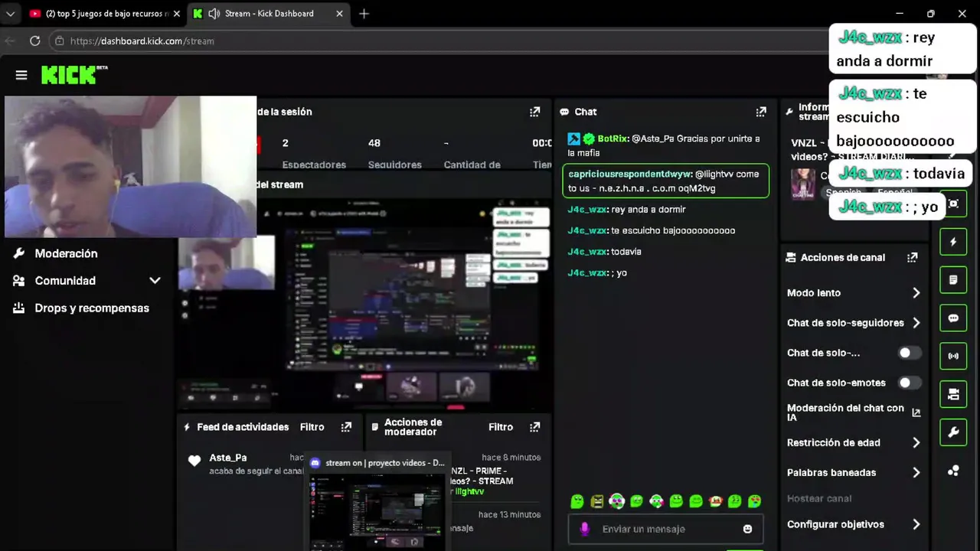Close the YouTube browser tab
Screen dimensions: 980x551
pyautogui.click(x=177, y=14)
